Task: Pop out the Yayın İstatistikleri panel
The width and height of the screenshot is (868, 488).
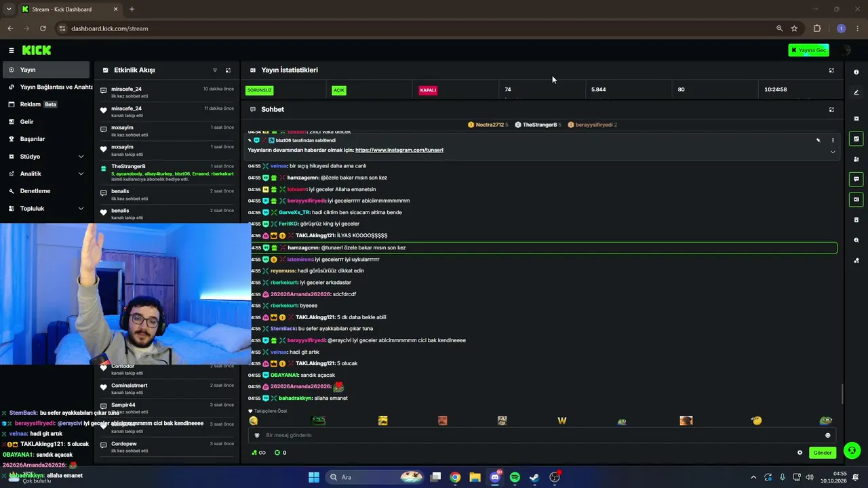Action: 831,70
